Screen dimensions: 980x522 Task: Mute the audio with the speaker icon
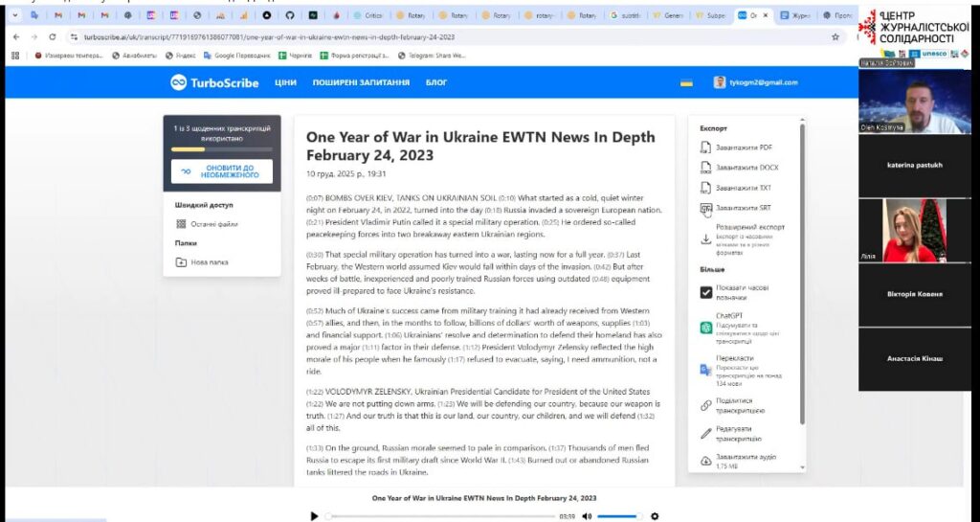tap(587, 516)
